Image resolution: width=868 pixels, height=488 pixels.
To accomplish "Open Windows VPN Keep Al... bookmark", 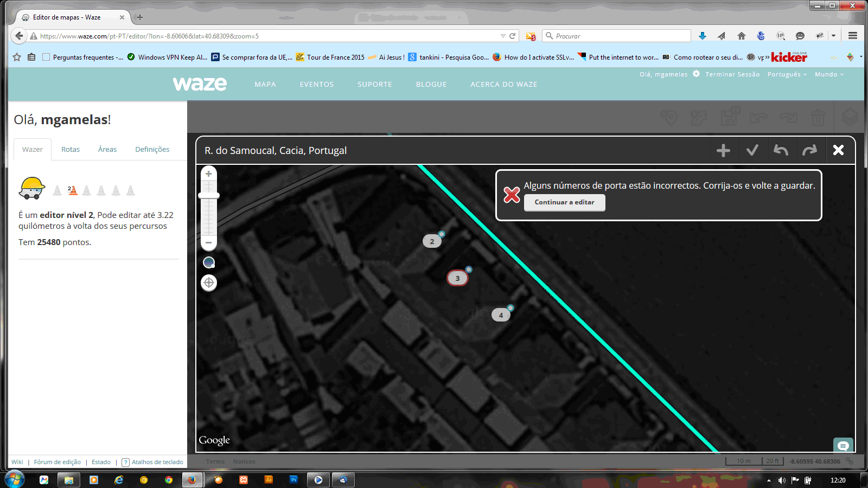I will click(167, 57).
